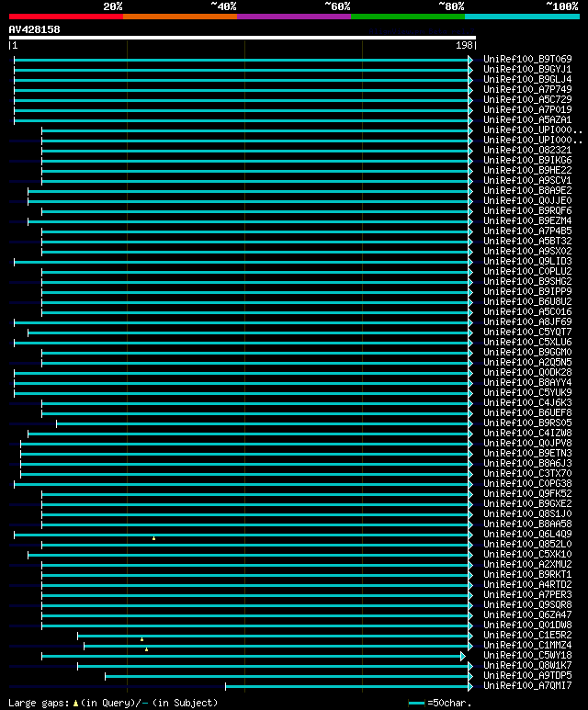Select the UniRef100_A9SCV1 label

(527, 180)
